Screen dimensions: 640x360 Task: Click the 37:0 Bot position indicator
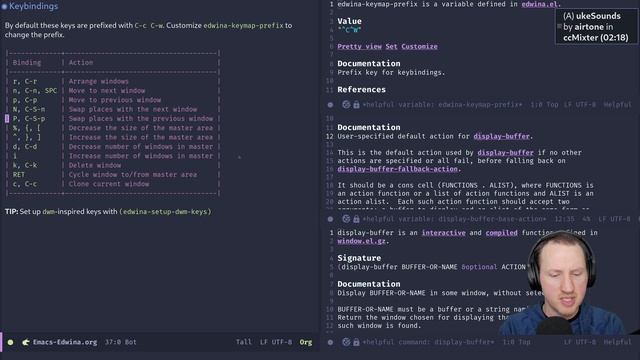point(120,342)
